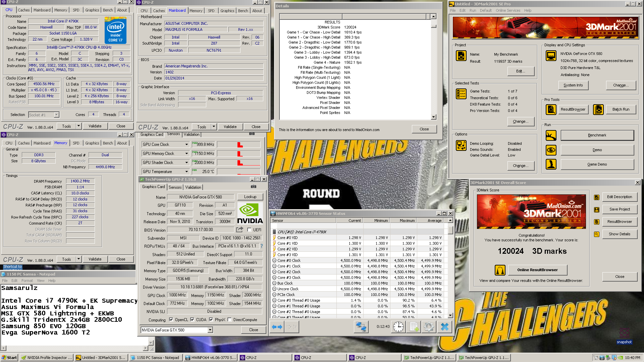Click the Online ResultBrowser icon in score dialog
Screen dimensions: 644x362
500,270
